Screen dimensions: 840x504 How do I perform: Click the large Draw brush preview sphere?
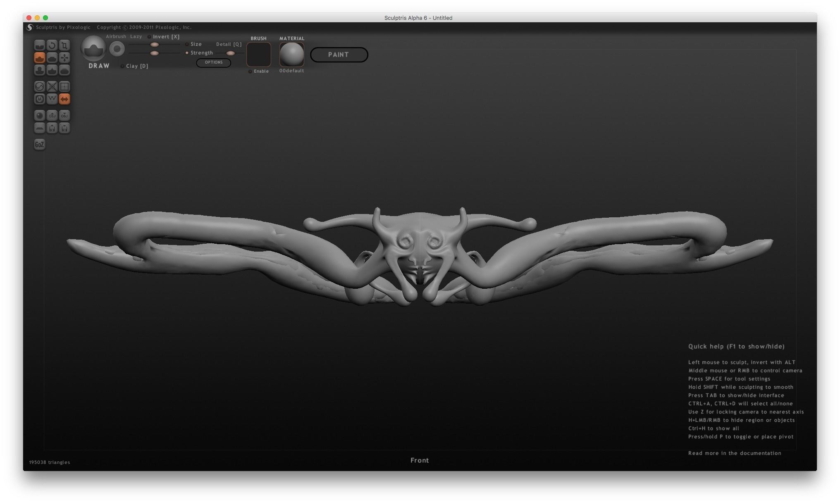93,49
